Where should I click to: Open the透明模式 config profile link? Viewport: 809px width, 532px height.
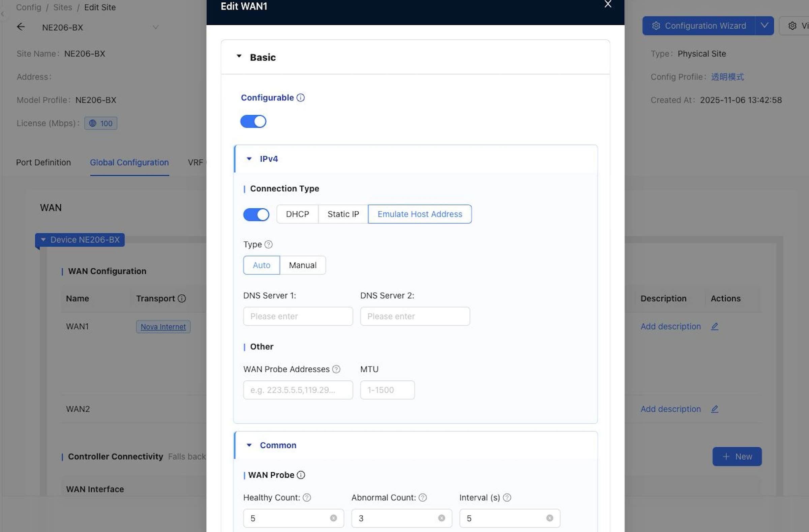click(x=727, y=77)
